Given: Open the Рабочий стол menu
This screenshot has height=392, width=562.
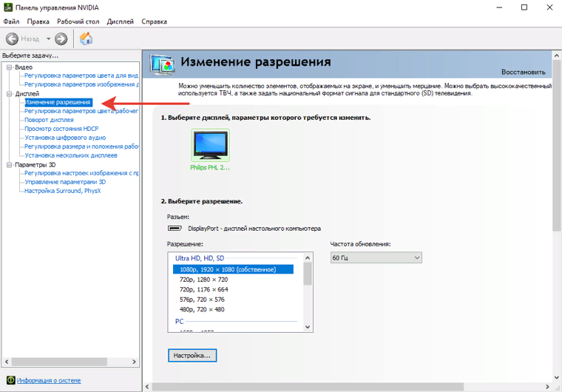Looking at the screenshot, I should click(78, 21).
